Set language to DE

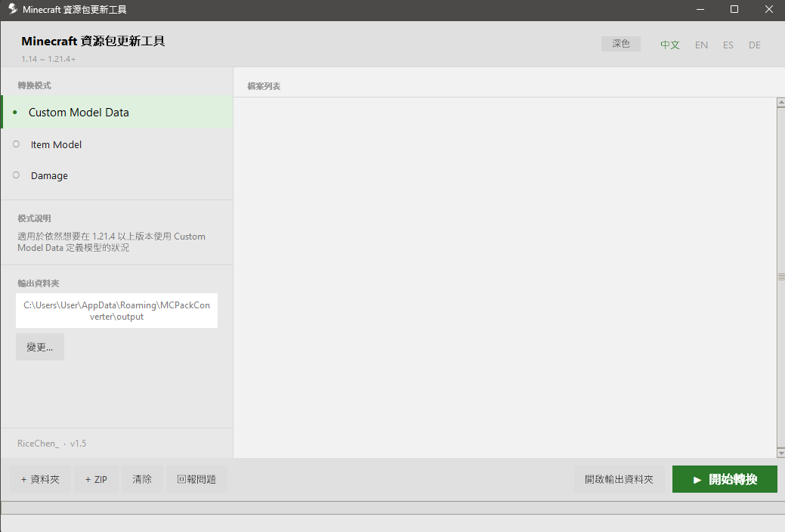click(x=755, y=45)
